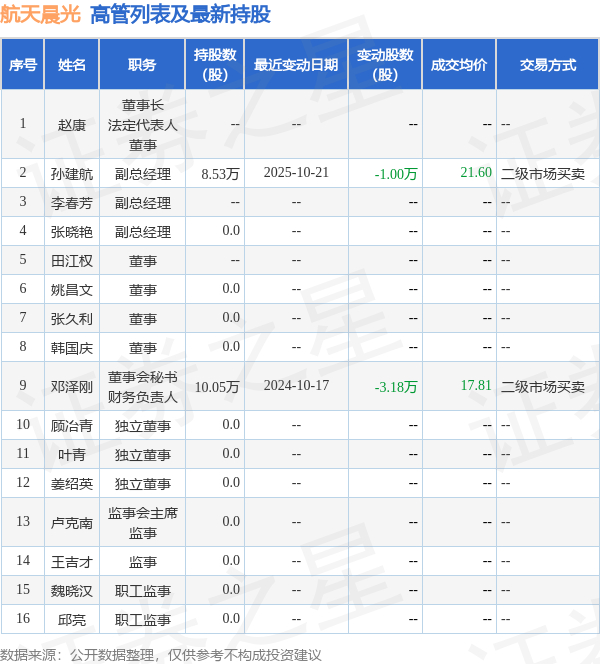Click 职工监事 in 邱亮's row
Screen dimensions: 600x664
142,620
